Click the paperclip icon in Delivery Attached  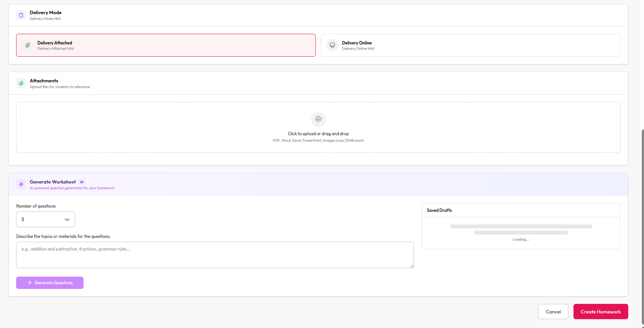click(x=28, y=45)
